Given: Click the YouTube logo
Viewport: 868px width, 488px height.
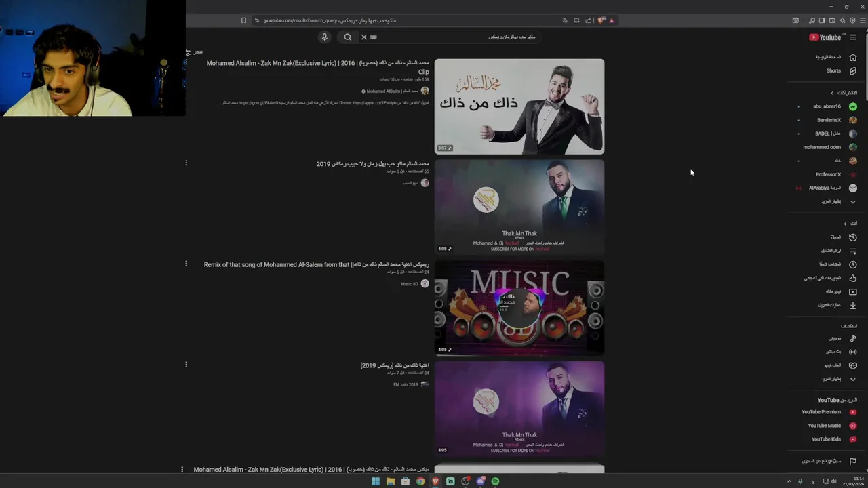Looking at the screenshot, I should (825, 37).
